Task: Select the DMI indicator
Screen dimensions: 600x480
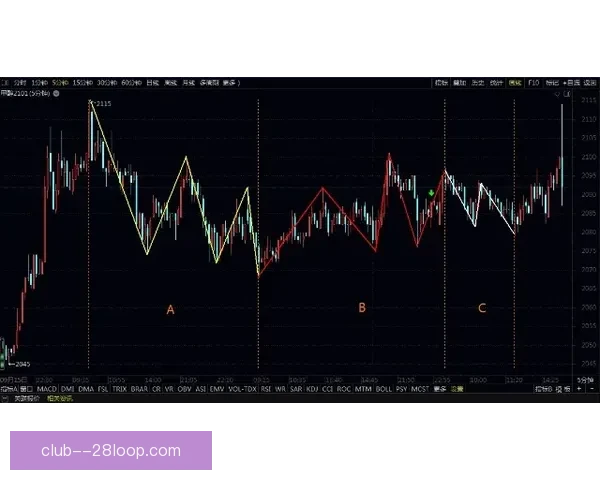Action: tap(67, 389)
